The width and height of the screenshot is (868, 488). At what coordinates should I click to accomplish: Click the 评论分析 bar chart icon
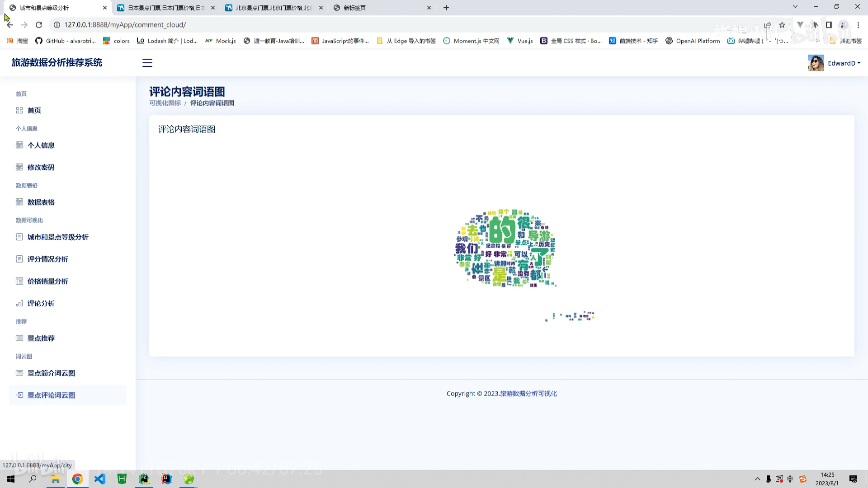click(19, 303)
